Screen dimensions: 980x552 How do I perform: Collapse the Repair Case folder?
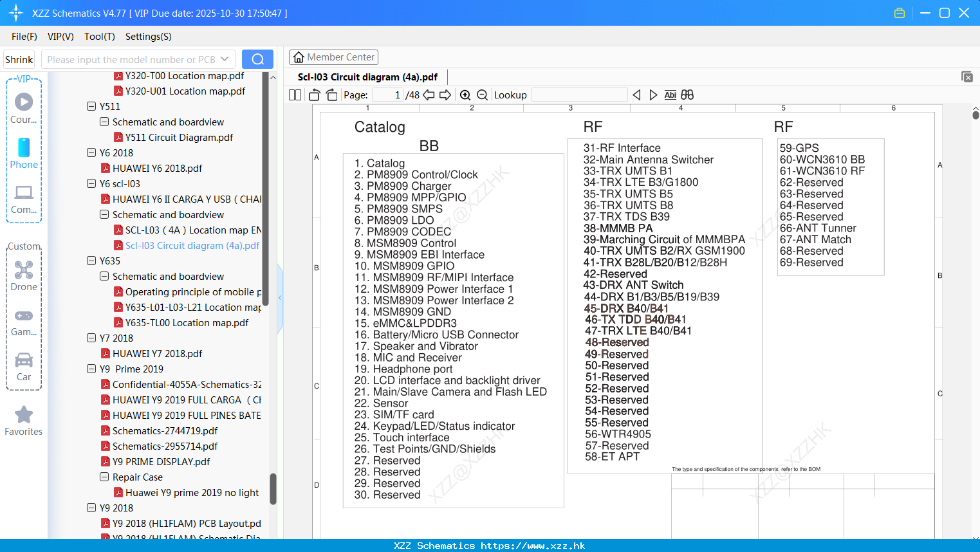(104, 477)
